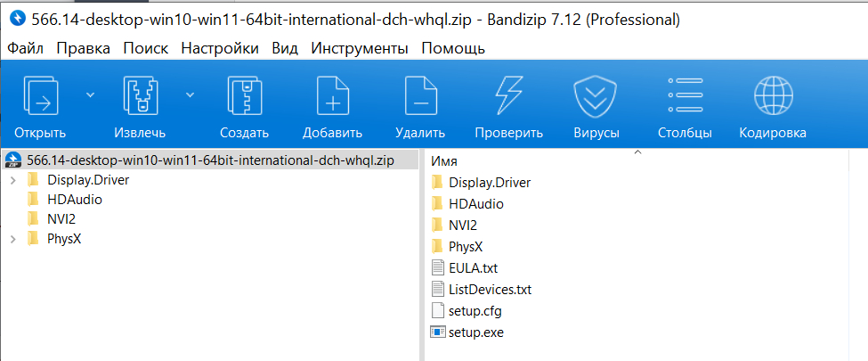Click the NVI2 folder icon in file list
Image resolution: width=868 pixels, height=361 pixels.
click(x=437, y=226)
